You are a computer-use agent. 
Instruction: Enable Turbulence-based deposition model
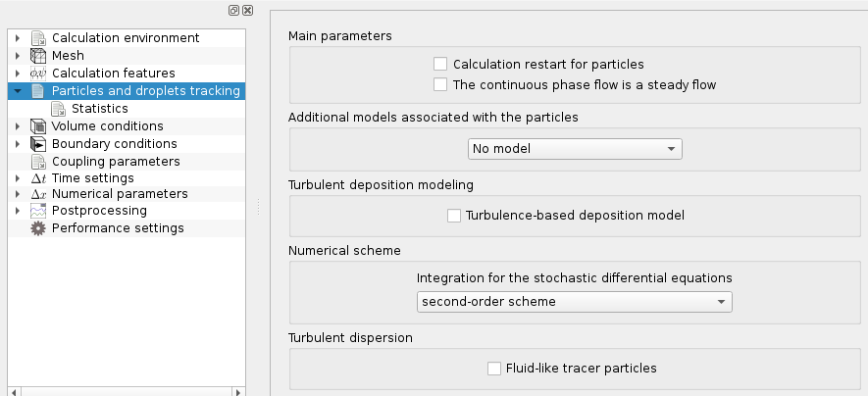pos(454,215)
